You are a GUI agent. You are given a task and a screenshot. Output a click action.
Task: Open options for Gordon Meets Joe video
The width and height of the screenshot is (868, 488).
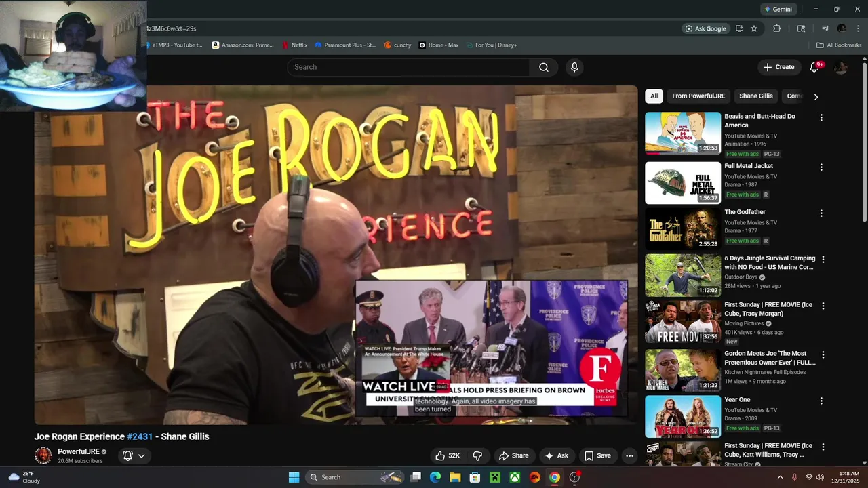[x=823, y=354]
